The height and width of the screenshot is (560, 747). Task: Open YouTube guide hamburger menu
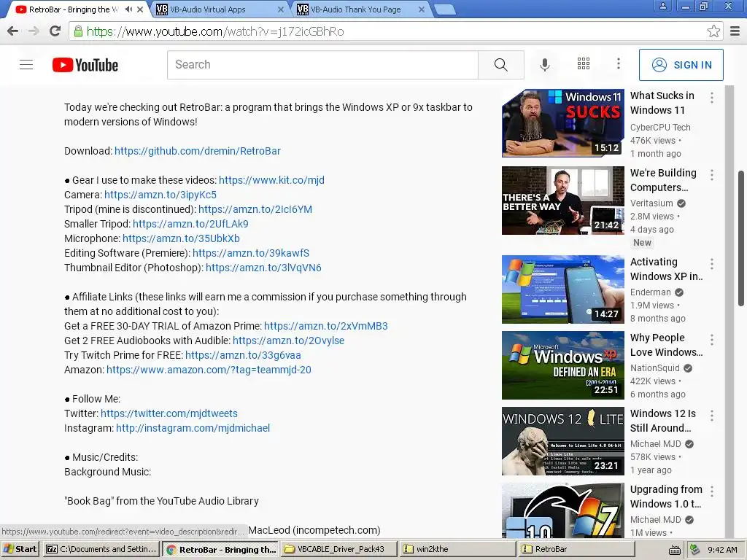click(x=26, y=65)
